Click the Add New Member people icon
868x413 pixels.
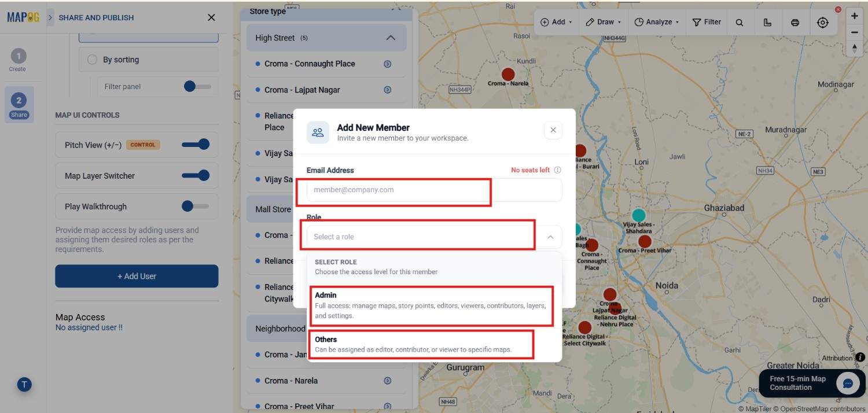(x=318, y=132)
